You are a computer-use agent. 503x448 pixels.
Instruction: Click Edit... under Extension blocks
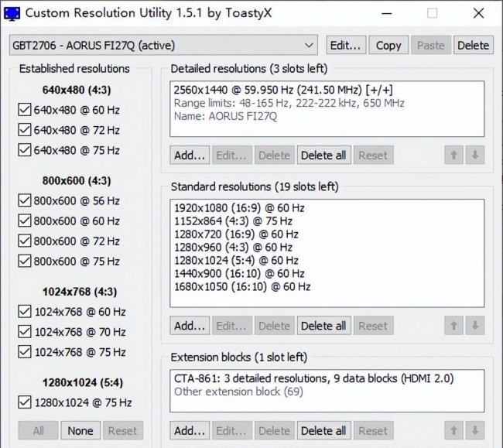pos(232,430)
